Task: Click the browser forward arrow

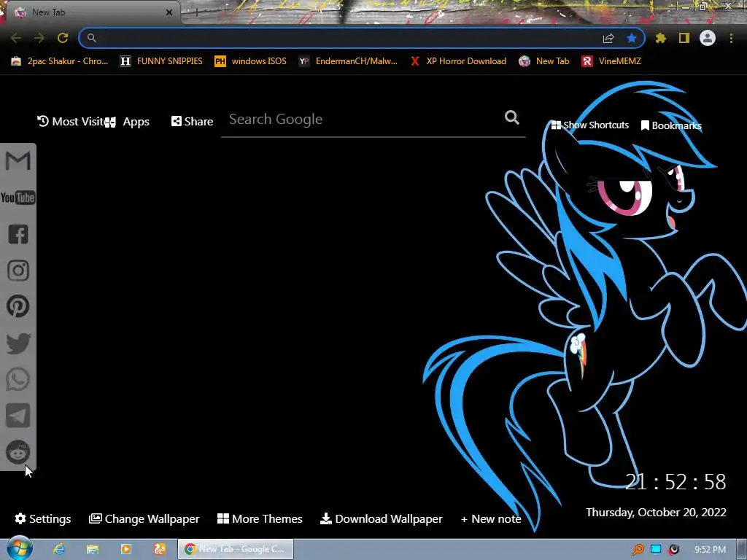Action: pyautogui.click(x=39, y=38)
